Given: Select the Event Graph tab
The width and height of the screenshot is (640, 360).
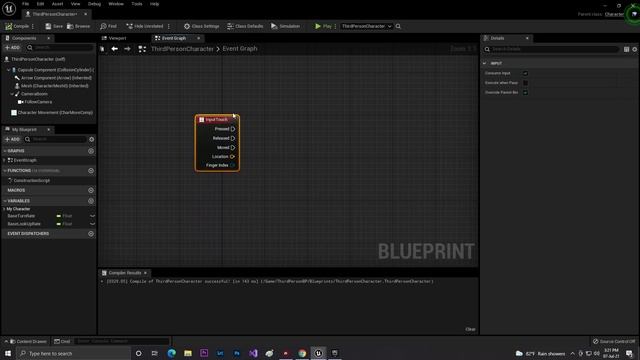Looking at the screenshot, I should [173, 38].
